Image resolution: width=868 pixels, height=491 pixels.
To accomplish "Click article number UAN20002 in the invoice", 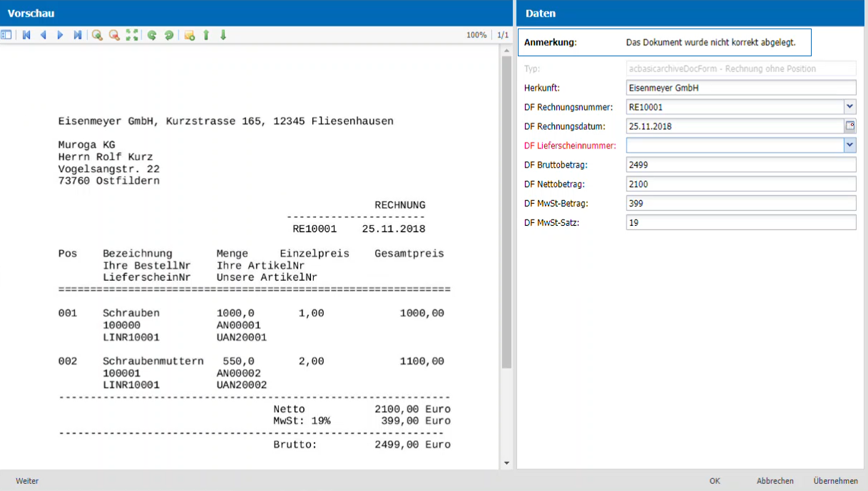I will click(242, 385).
